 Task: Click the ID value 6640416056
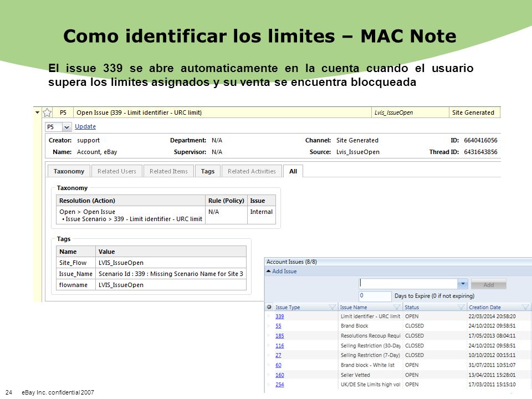pyautogui.click(x=480, y=140)
